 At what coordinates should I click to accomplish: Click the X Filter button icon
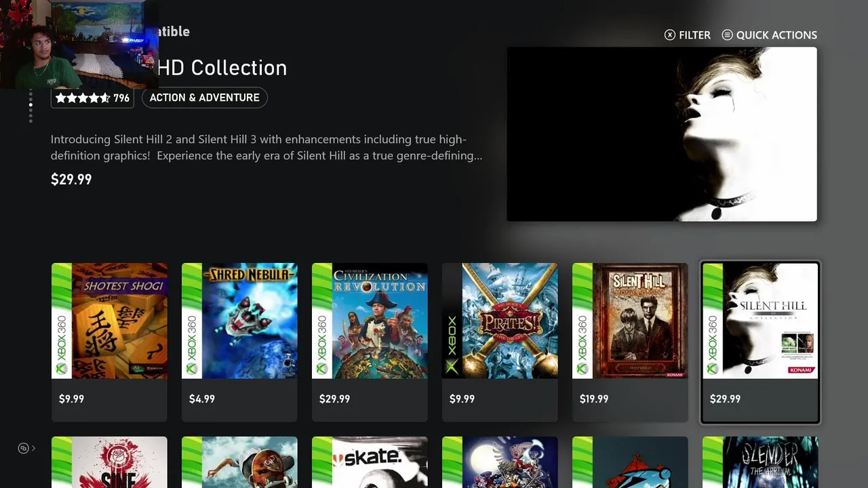pos(670,35)
